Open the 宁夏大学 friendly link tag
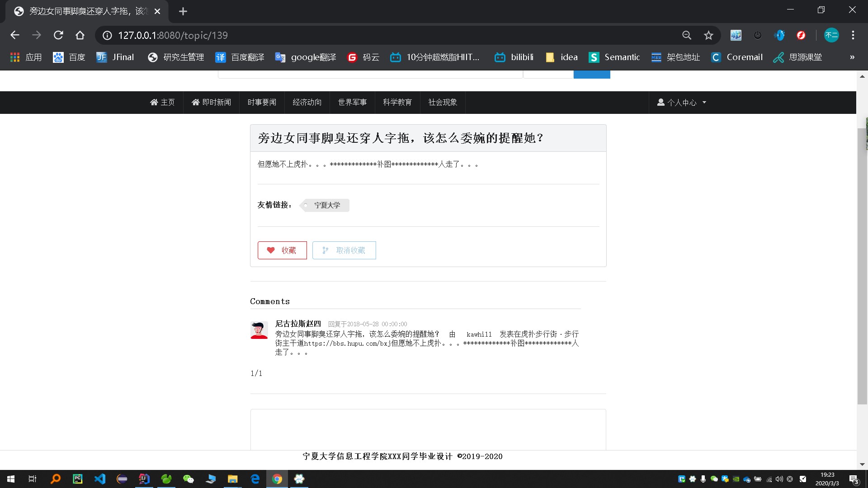 point(326,205)
